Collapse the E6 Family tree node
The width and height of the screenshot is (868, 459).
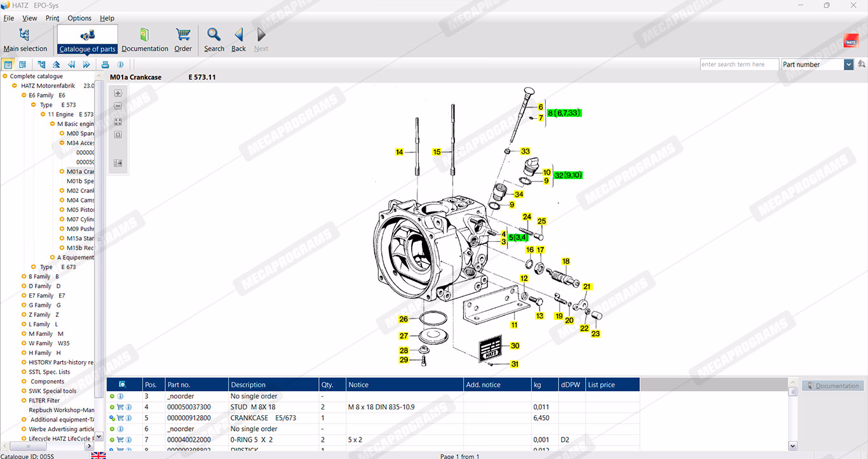pyautogui.click(x=24, y=95)
